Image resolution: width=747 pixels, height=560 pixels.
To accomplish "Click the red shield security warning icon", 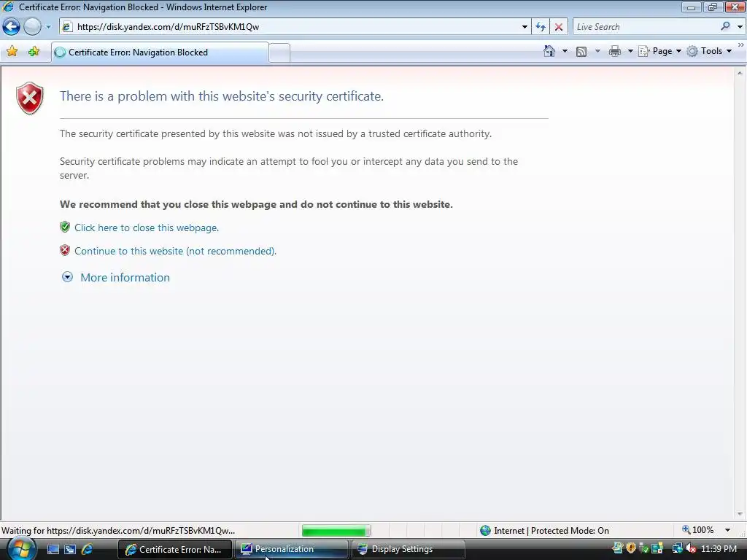I will pyautogui.click(x=29, y=98).
